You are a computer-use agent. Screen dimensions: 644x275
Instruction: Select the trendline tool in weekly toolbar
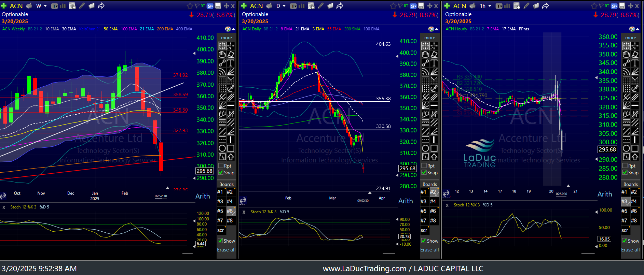click(222, 63)
